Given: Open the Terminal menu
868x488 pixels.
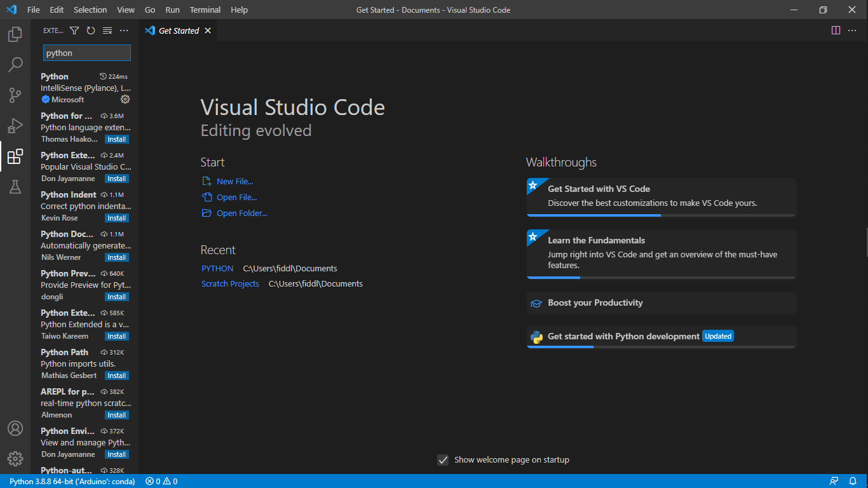Looking at the screenshot, I should pyautogui.click(x=205, y=10).
